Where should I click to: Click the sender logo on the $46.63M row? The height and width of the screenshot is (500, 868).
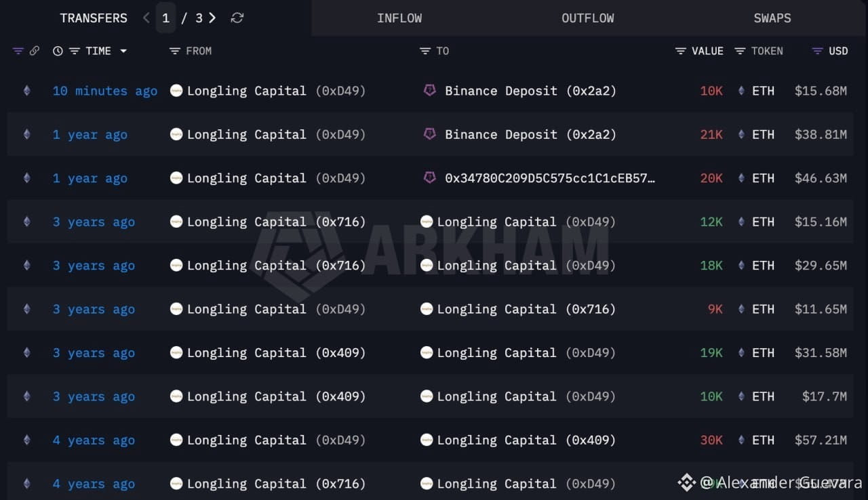[x=176, y=178]
